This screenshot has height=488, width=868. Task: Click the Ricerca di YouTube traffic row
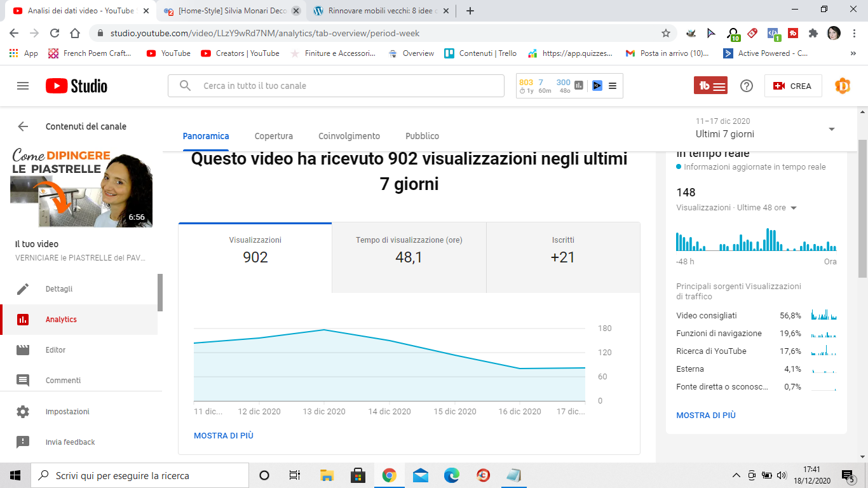click(x=756, y=351)
